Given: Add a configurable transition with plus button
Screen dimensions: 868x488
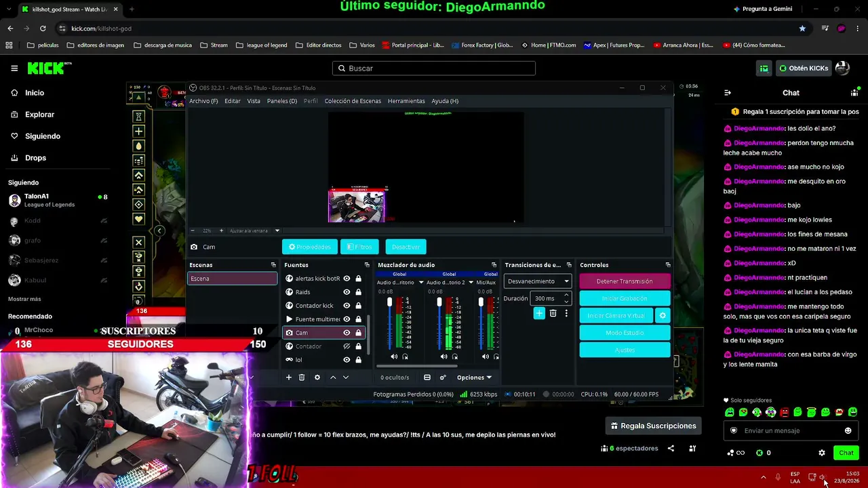Looking at the screenshot, I should (539, 313).
